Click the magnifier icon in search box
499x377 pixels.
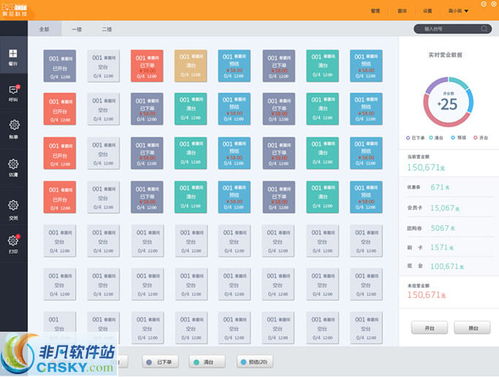pyautogui.click(x=484, y=29)
